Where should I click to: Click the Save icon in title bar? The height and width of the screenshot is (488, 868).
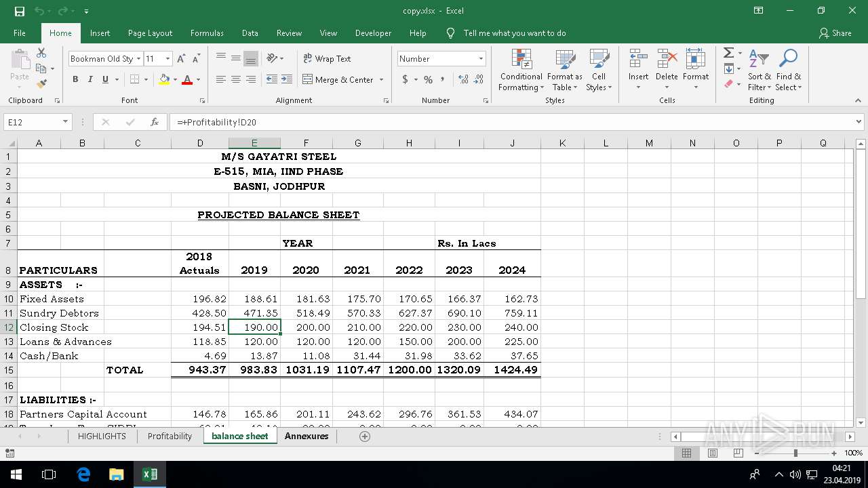click(20, 11)
